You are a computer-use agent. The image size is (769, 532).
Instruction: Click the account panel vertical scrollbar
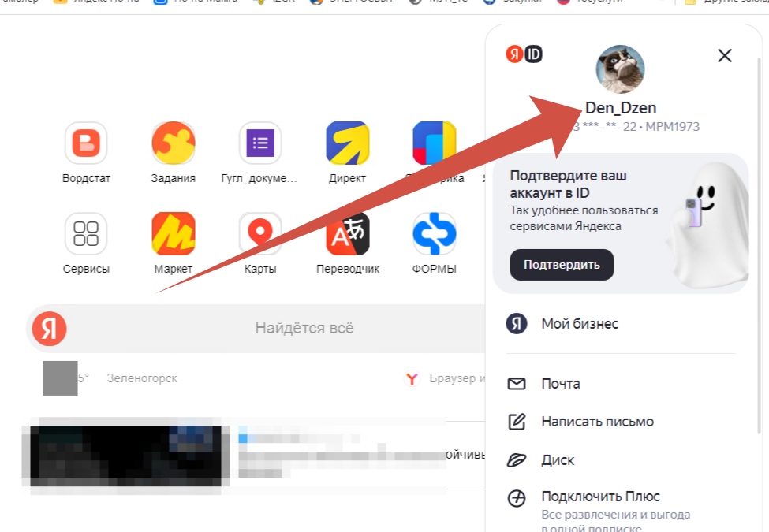pyautogui.click(x=760, y=245)
